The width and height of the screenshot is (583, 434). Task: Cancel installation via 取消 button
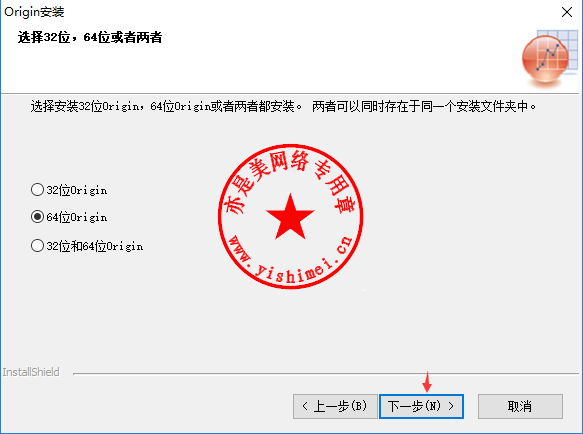click(x=520, y=406)
